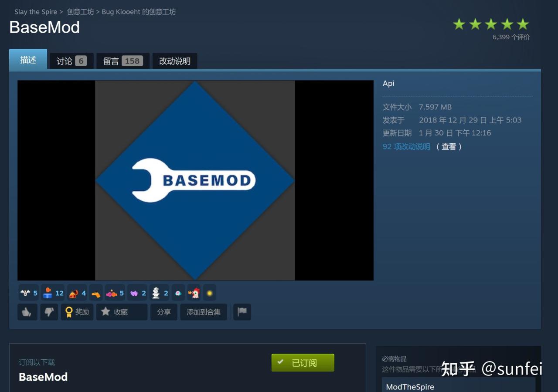Open Bug Kiooeht 的创意工坊 breadcrumb
This screenshot has width=558, height=392.
pos(139,12)
